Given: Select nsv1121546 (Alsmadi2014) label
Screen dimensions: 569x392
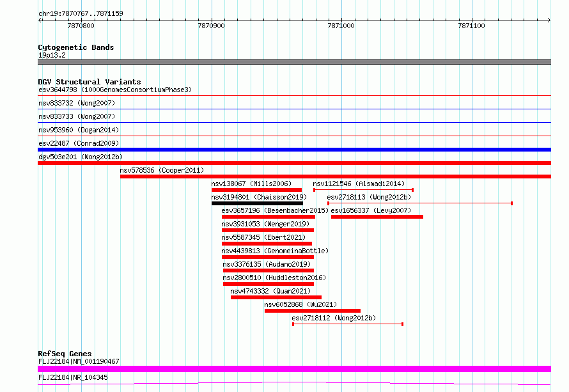Looking at the screenshot, I should [x=359, y=184].
